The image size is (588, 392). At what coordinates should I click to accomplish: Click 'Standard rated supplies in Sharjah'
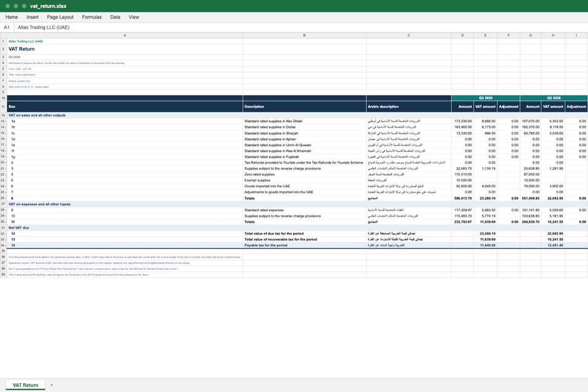[304, 133]
